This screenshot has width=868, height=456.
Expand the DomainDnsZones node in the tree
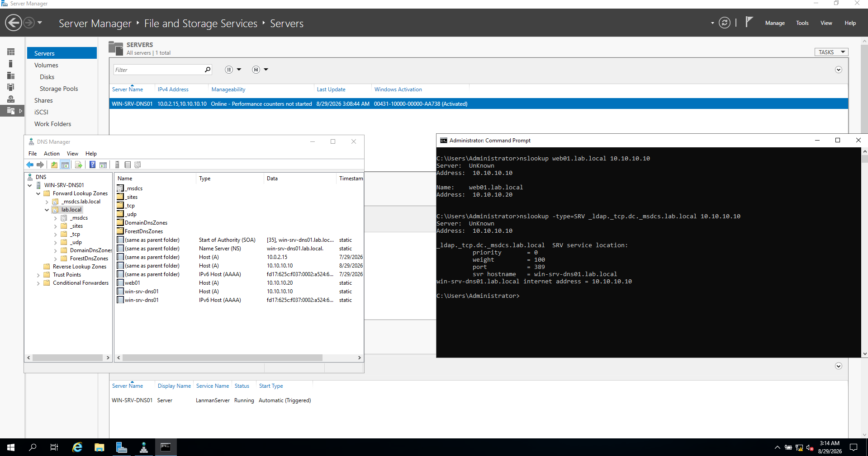(x=56, y=250)
